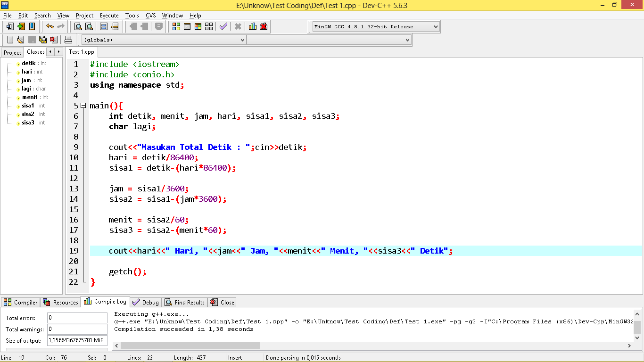Select the Test 1.cpp editor tab
This screenshot has height=362, width=644.
coord(82,52)
